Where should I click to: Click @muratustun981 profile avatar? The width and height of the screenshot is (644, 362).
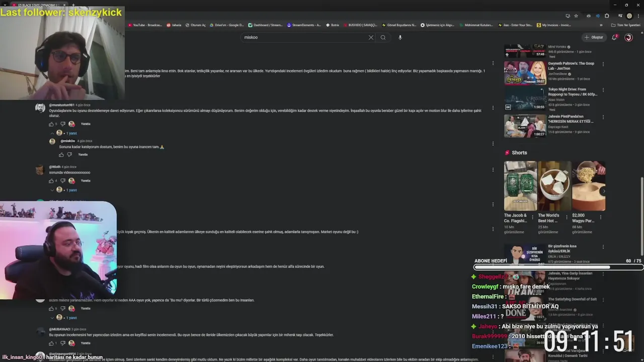(x=40, y=108)
